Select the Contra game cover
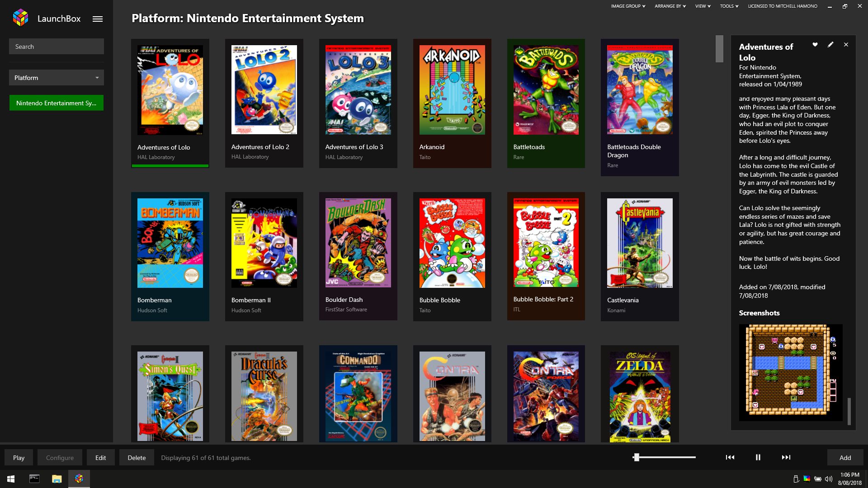 pos(452,396)
